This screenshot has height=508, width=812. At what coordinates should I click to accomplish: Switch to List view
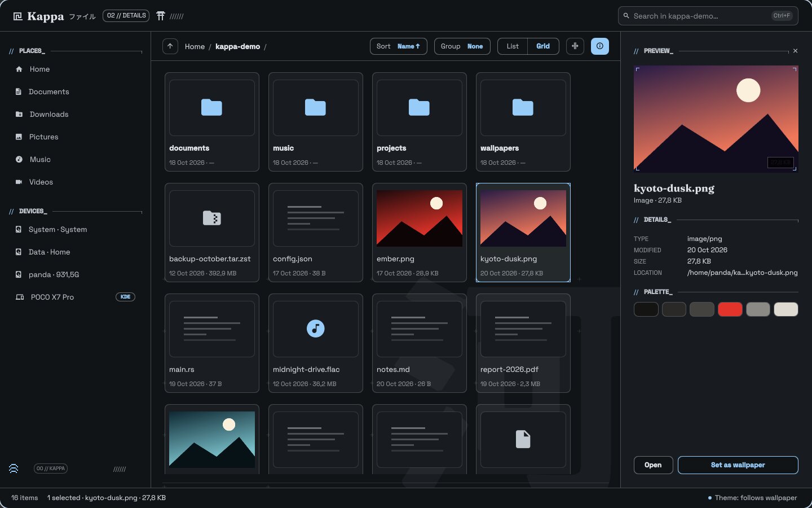tap(513, 46)
